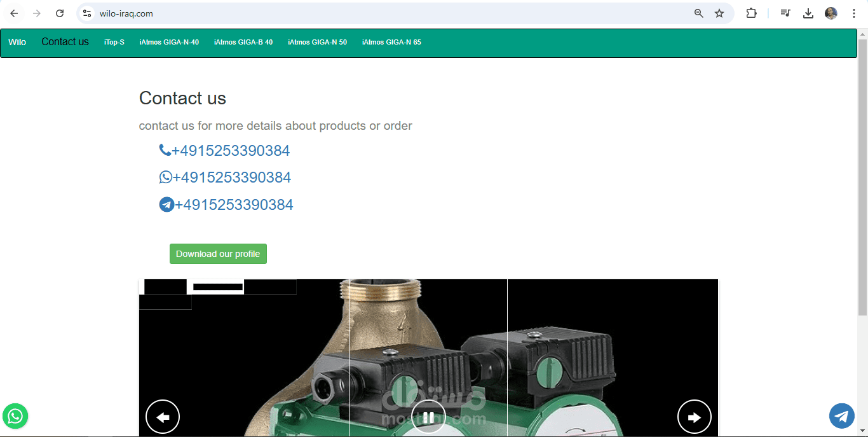Viewport: 868px width, 437px height.
Task: Show previous slide with left arrow
Action: pyautogui.click(x=163, y=417)
